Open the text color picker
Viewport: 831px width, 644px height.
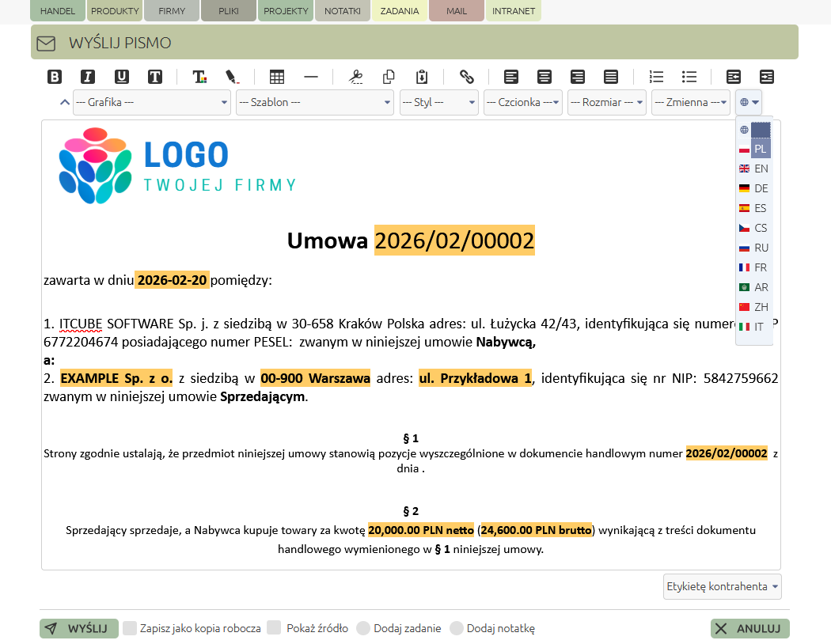pyautogui.click(x=199, y=77)
